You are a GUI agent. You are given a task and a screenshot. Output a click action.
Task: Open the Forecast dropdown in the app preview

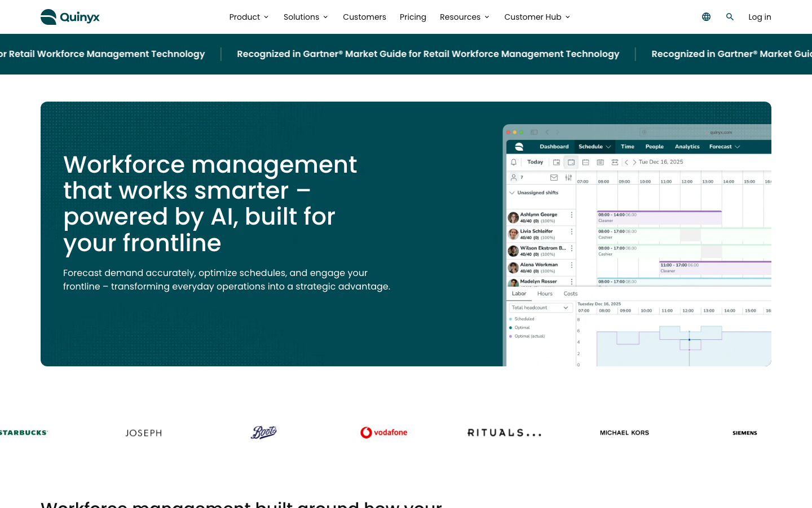pyautogui.click(x=725, y=147)
